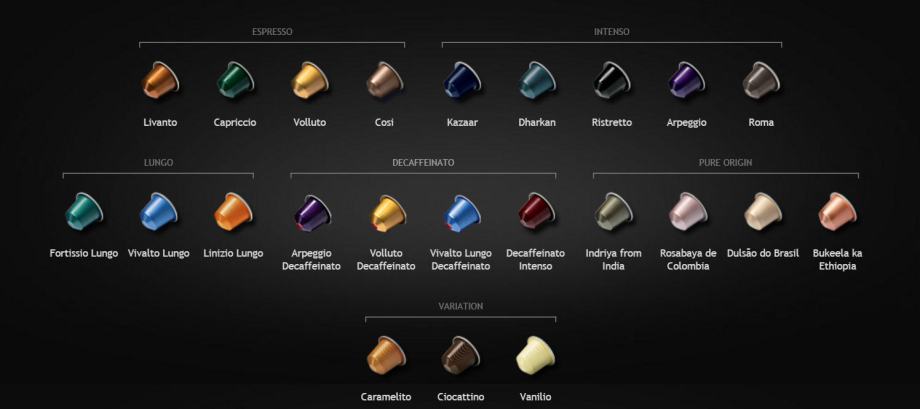Open the Caramelito name link
Screen dimensions: 920x409
[386, 397]
